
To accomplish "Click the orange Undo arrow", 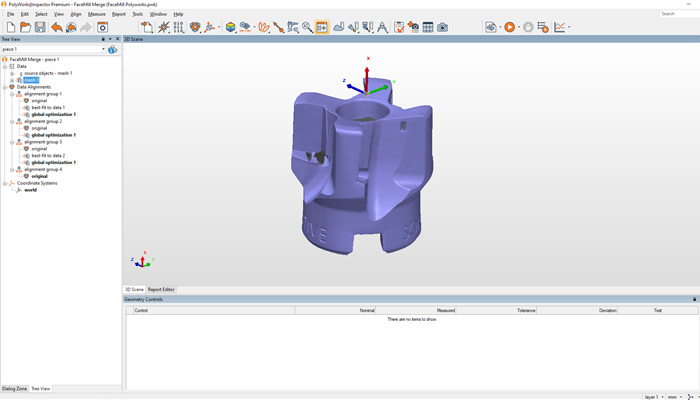I will [x=57, y=27].
